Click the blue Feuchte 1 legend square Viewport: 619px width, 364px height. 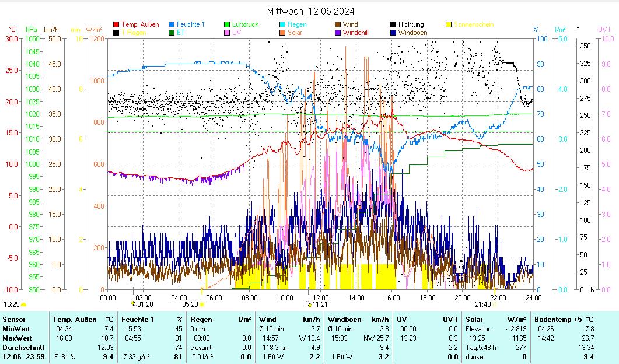click(172, 25)
